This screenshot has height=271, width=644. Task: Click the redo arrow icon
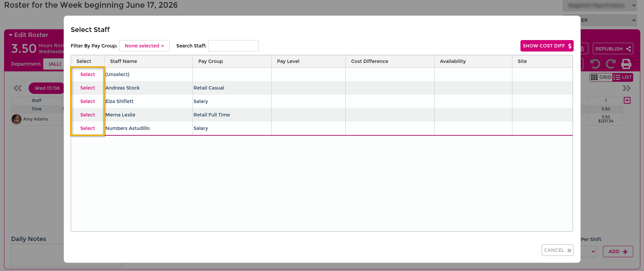(x=611, y=64)
